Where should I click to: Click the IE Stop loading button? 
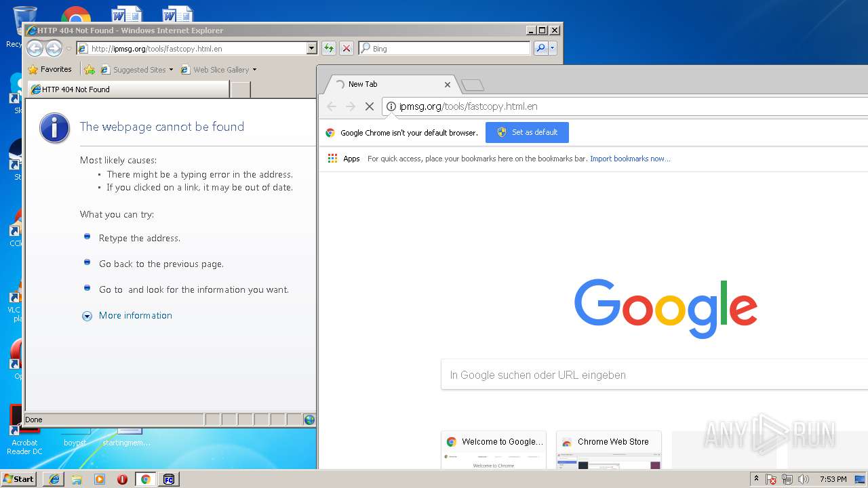tap(347, 48)
